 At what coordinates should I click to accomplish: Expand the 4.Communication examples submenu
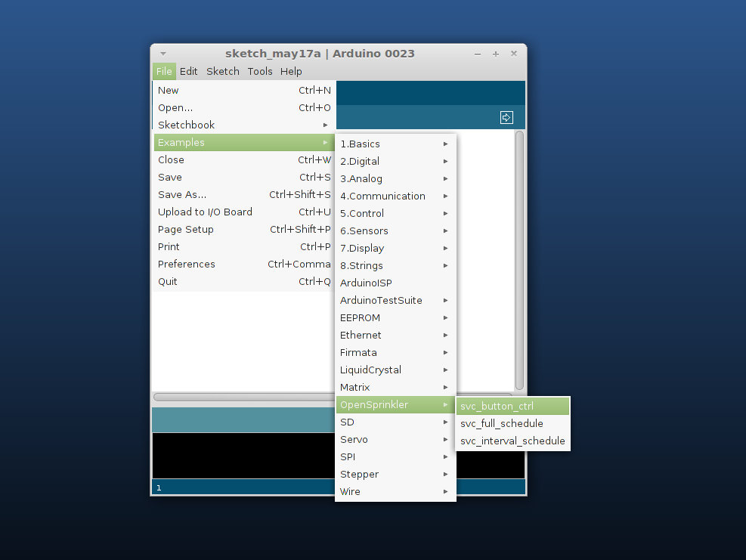click(395, 196)
